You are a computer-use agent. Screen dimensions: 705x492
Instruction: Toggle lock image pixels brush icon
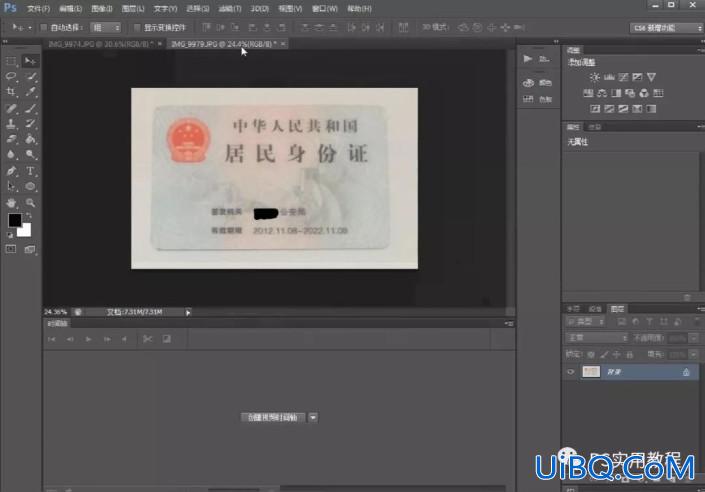point(604,355)
